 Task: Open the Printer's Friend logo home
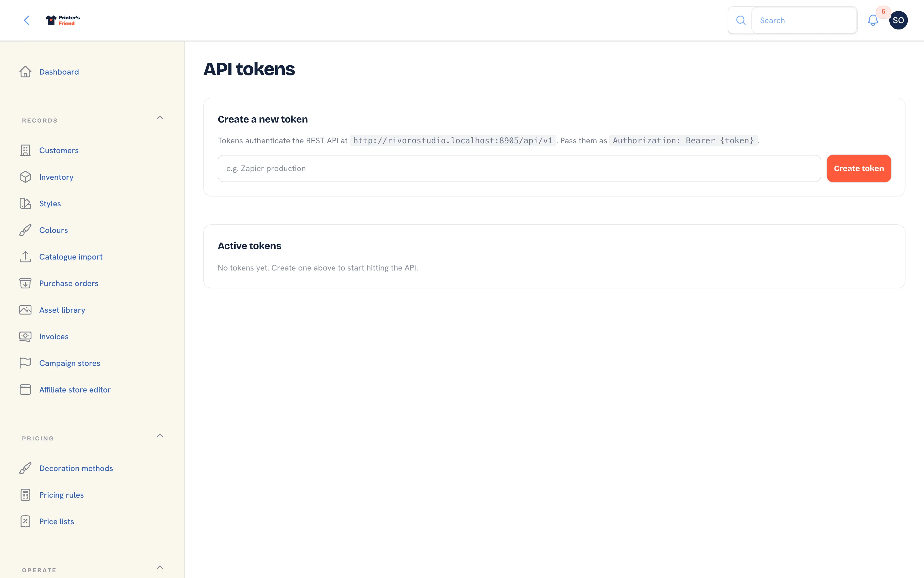tap(63, 20)
